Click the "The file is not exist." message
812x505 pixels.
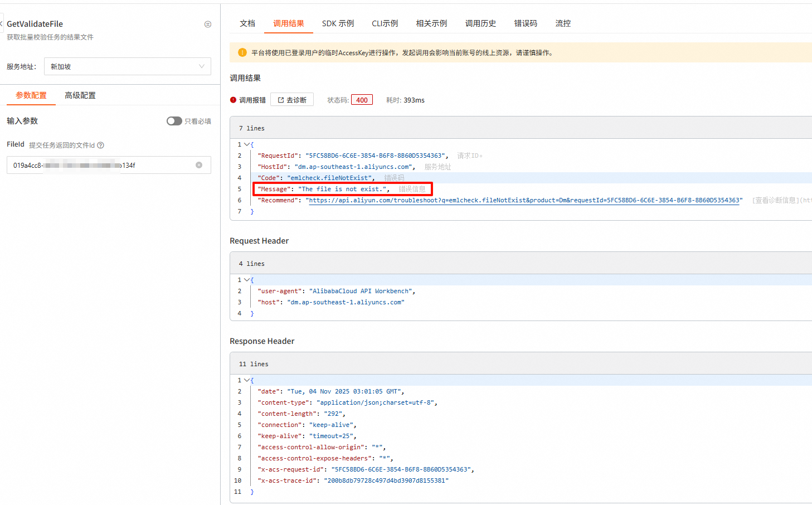[x=342, y=189]
